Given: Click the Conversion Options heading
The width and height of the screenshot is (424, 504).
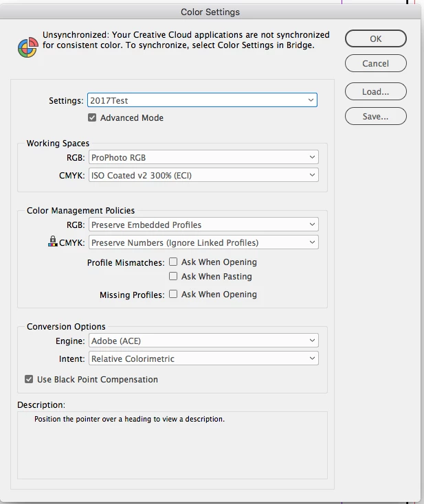Looking at the screenshot, I should pyautogui.click(x=66, y=327).
